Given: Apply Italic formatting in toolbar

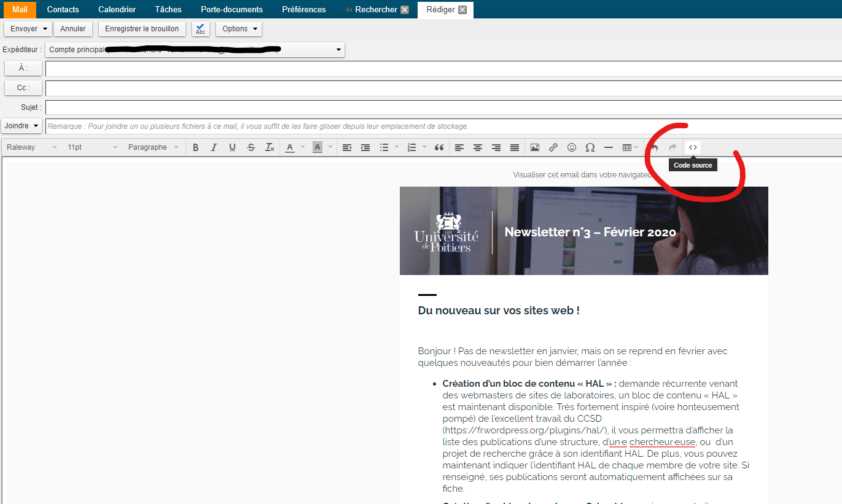Looking at the screenshot, I should 214,147.
